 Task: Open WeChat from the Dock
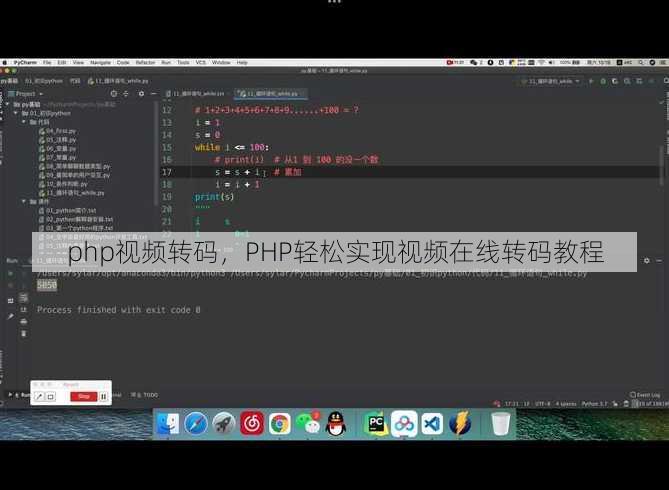click(308, 424)
